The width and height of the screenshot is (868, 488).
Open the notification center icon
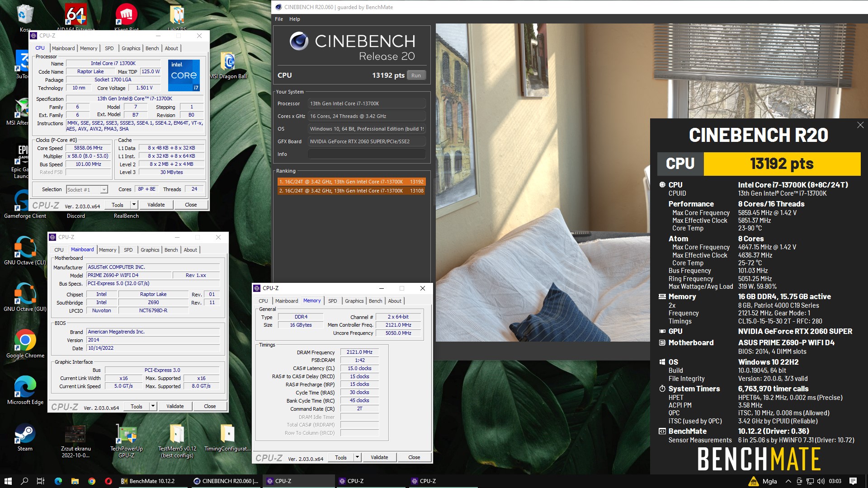(x=853, y=481)
